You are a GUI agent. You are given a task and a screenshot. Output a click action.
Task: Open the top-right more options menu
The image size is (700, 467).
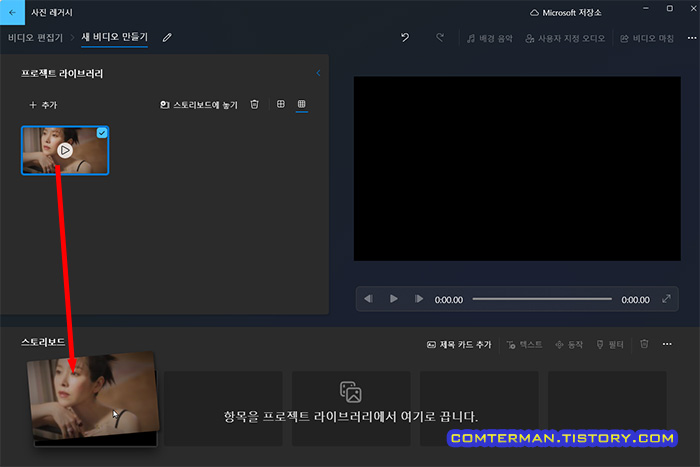(x=692, y=38)
